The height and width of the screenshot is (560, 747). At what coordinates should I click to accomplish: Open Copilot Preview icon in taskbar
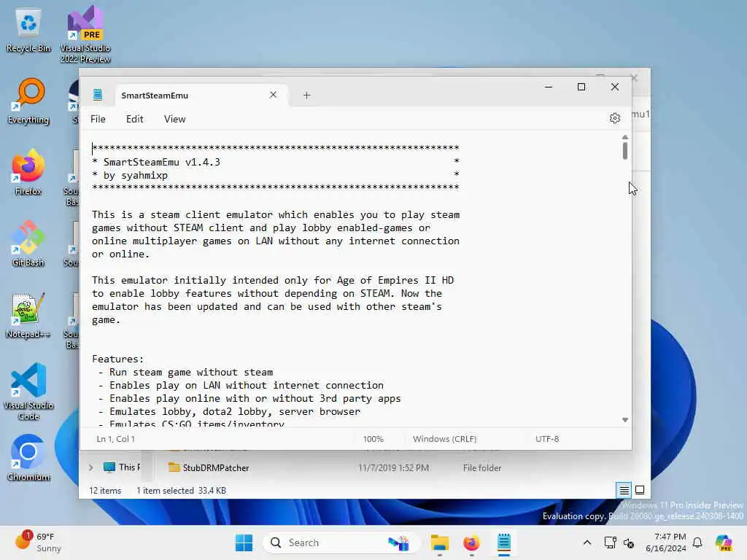(x=724, y=542)
